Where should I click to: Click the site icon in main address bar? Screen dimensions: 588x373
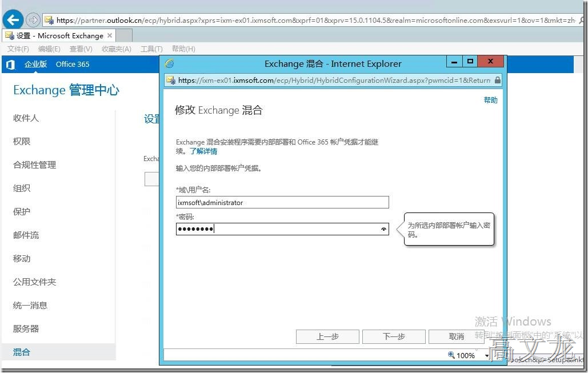click(x=49, y=20)
